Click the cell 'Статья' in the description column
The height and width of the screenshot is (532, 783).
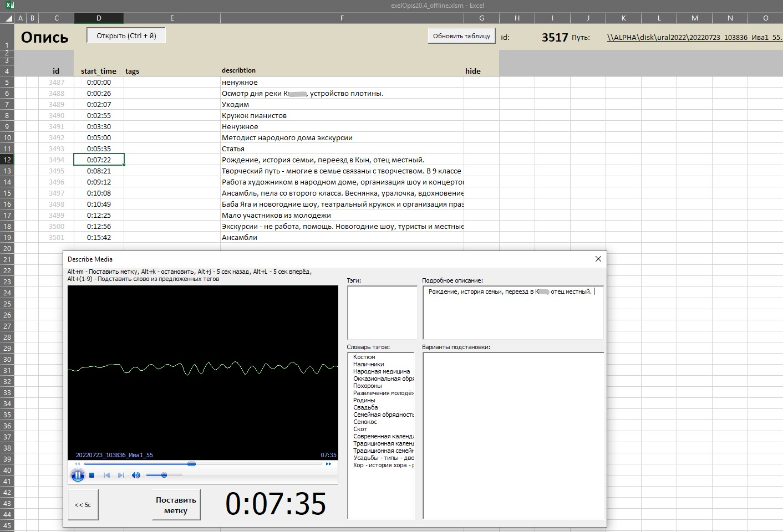click(342, 149)
